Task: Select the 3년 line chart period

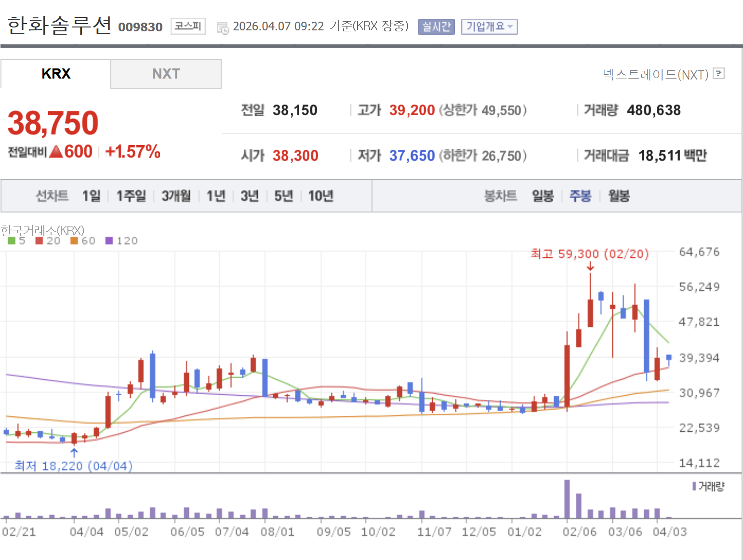Action: pyautogui.click(x=250, y=196)
